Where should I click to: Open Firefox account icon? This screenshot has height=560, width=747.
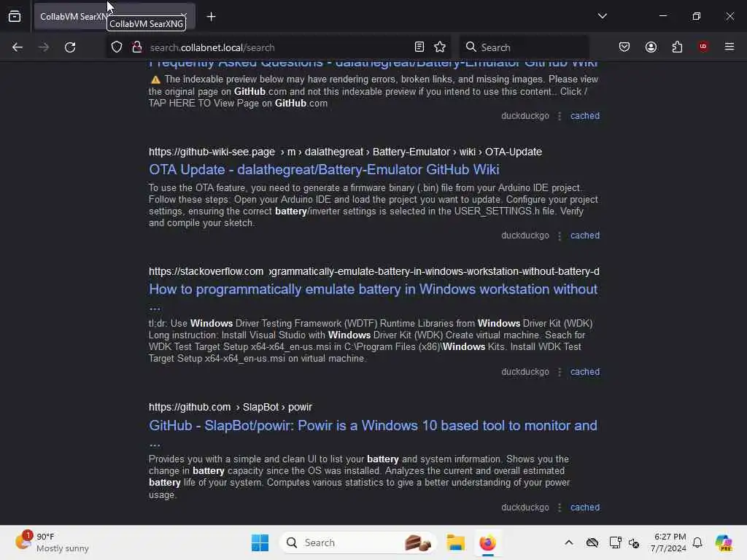[651, 47]
